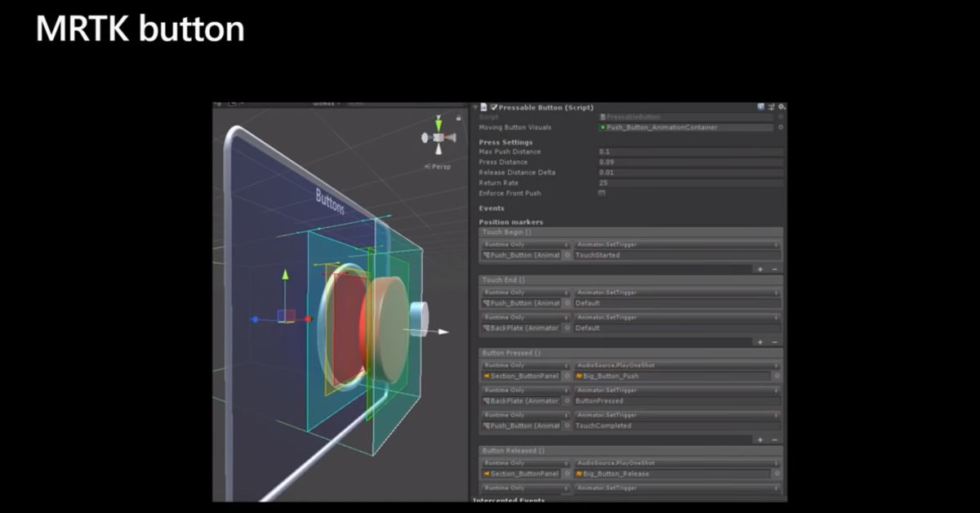Remove Button Pressed listener with minus button
The image size is (980, 513).
pyautogui.click(x=775, y=439)
